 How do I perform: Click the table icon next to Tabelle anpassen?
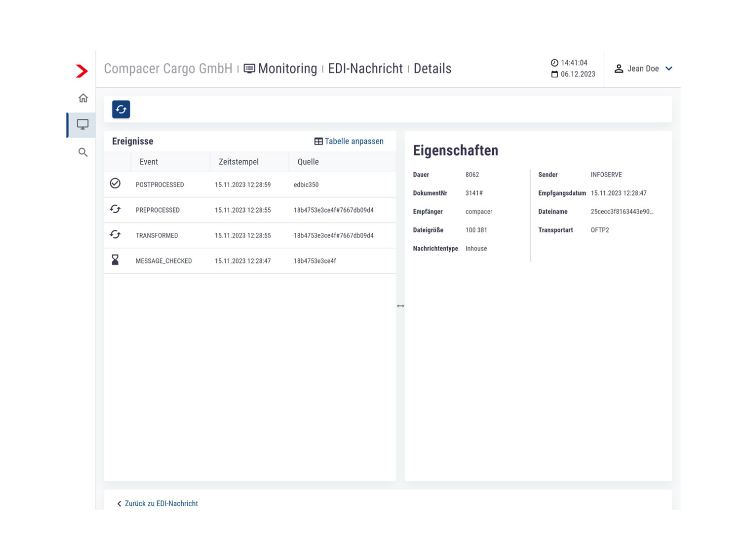[x=318, y=141]
